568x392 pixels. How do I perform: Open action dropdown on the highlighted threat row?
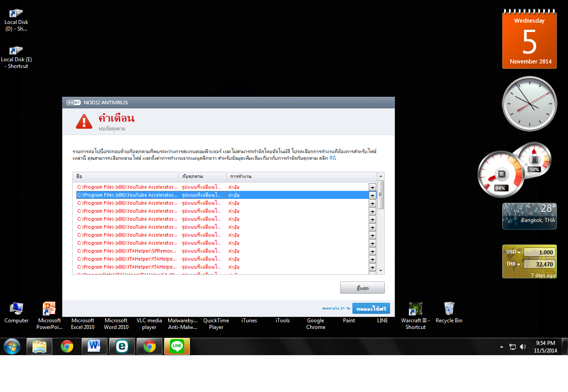tap(372, 195)
